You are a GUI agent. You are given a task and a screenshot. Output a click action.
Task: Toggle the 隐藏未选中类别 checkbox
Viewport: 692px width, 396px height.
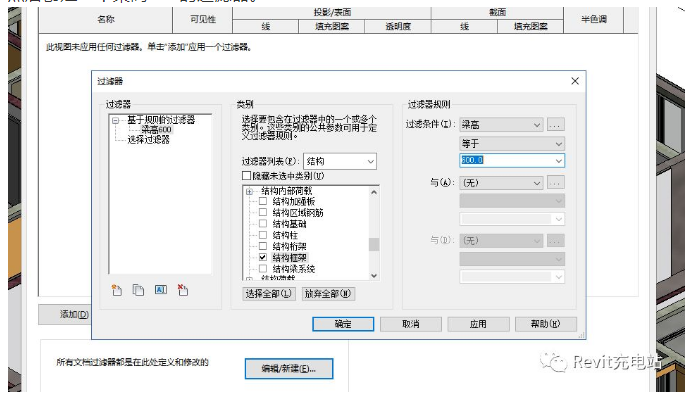click(246, 176)
